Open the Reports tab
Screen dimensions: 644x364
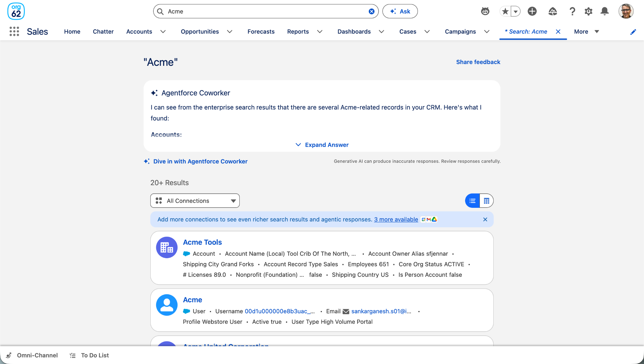click(x=298, y=31)
